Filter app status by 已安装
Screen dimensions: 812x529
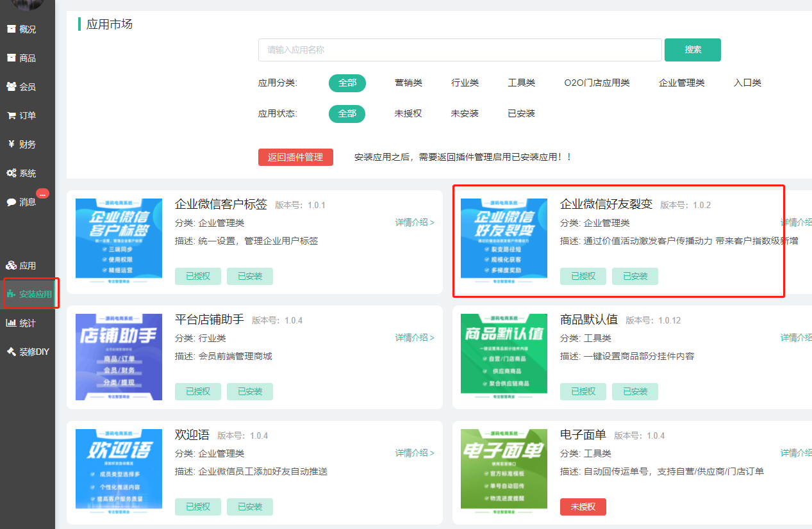(x=521, y=114)
